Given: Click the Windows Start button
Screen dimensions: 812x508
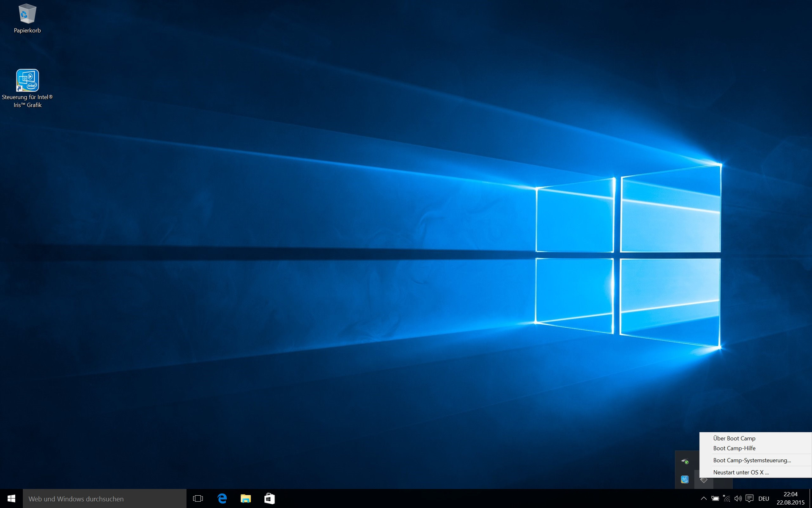Looking at the screenshot, I should click(x=11, y=499).
